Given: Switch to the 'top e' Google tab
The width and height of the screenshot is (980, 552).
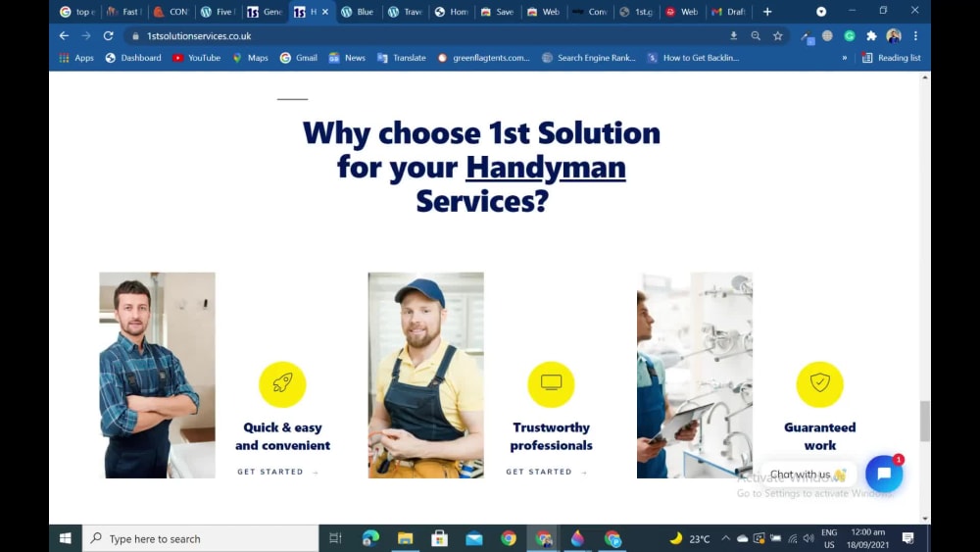Looking at the screenshot, I should coord(77,12).
